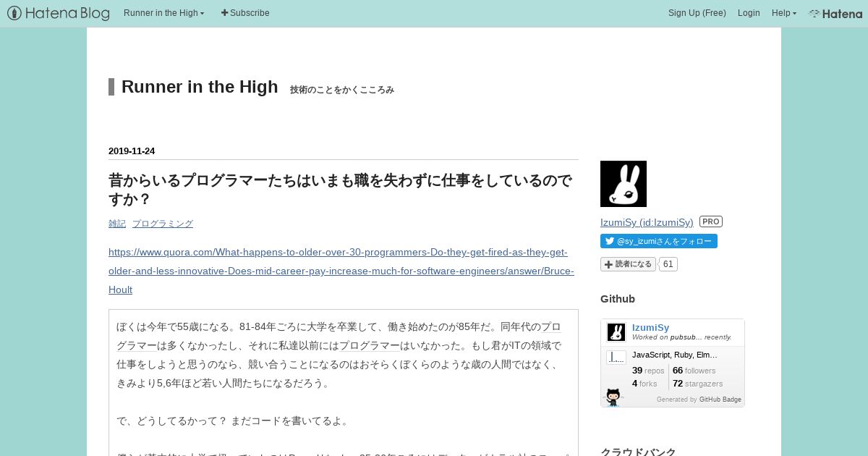Expand the Runner in the High dropdown
The width and height of the screenshot is (868, 456).
click(x=164, y=13)
